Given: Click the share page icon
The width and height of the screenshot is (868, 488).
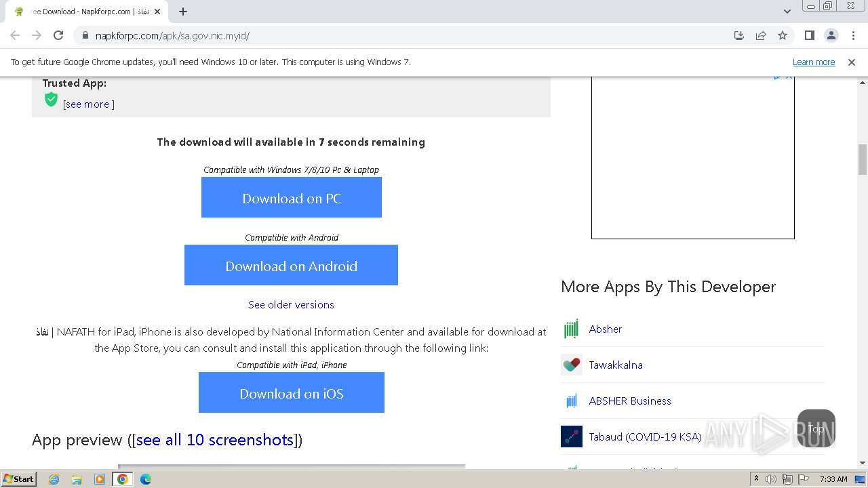Looking at the screenshot, I should coord(761,35).
